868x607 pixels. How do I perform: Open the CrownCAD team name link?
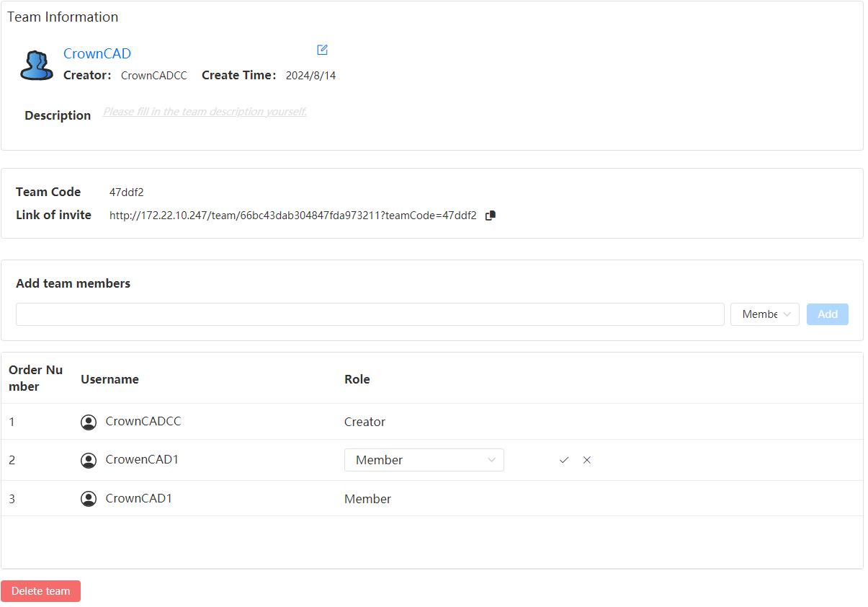click(x=97, y=53)
